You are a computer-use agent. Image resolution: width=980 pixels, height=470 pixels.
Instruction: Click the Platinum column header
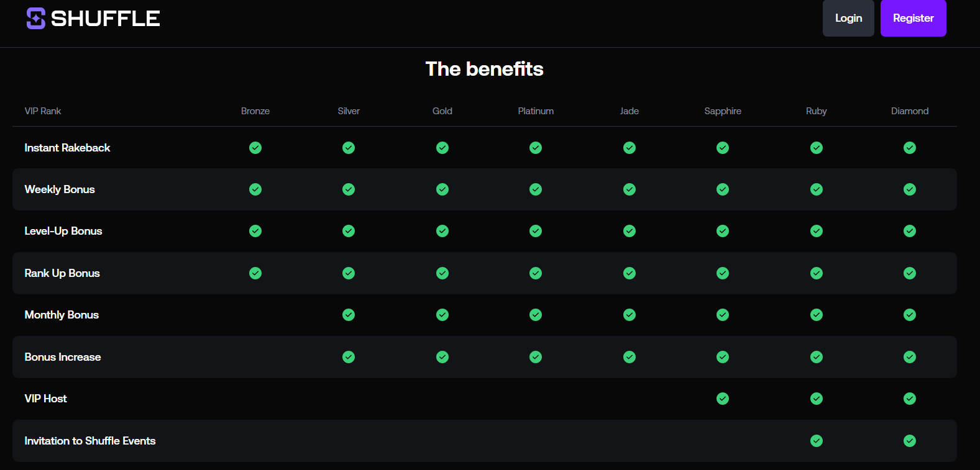point(536,111)
